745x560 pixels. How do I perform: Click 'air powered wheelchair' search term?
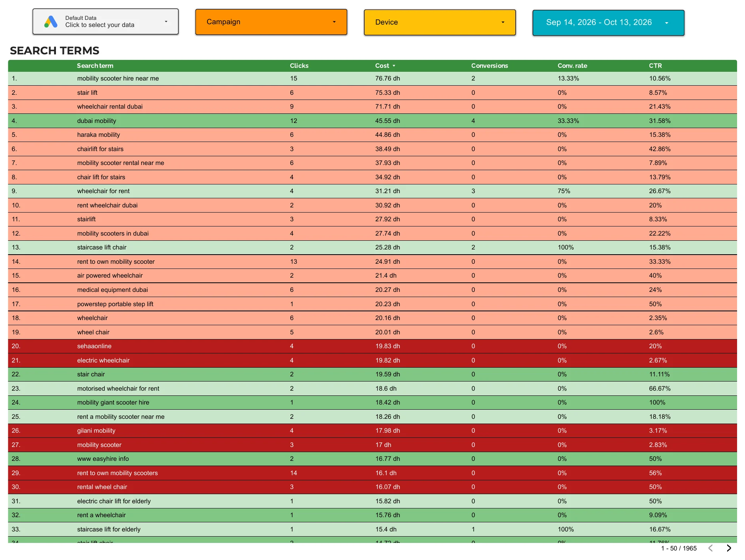110,276
